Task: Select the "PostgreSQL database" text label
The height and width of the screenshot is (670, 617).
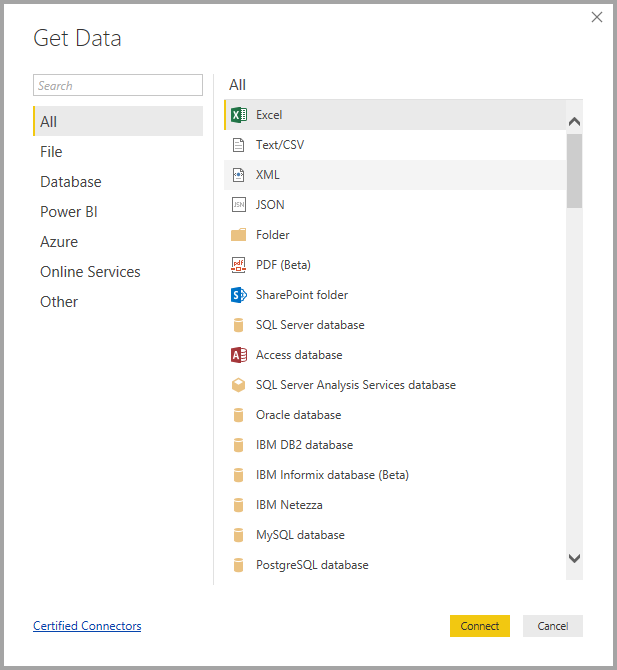Action: click(312, 565)
